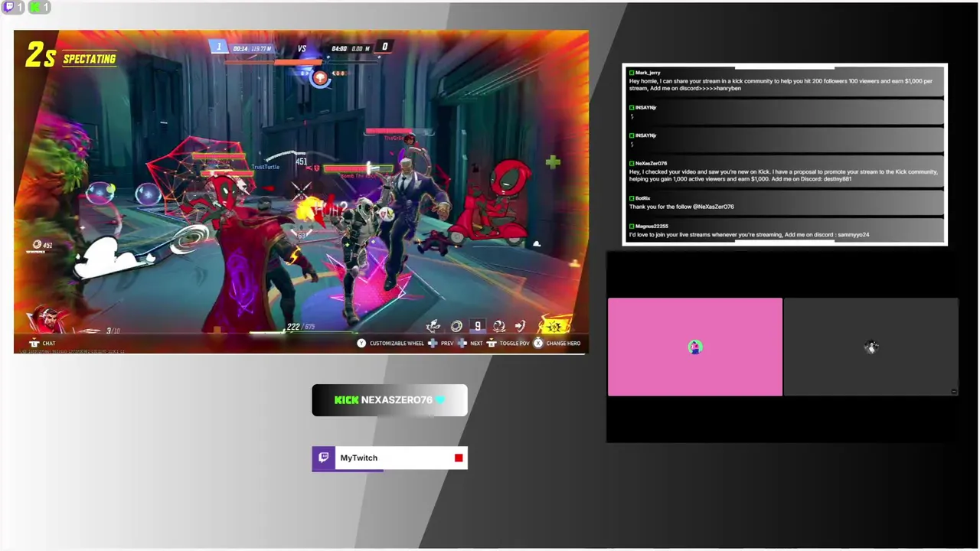
Task: Click the SPECTATING label in game
Action: (x=89, y=59)
